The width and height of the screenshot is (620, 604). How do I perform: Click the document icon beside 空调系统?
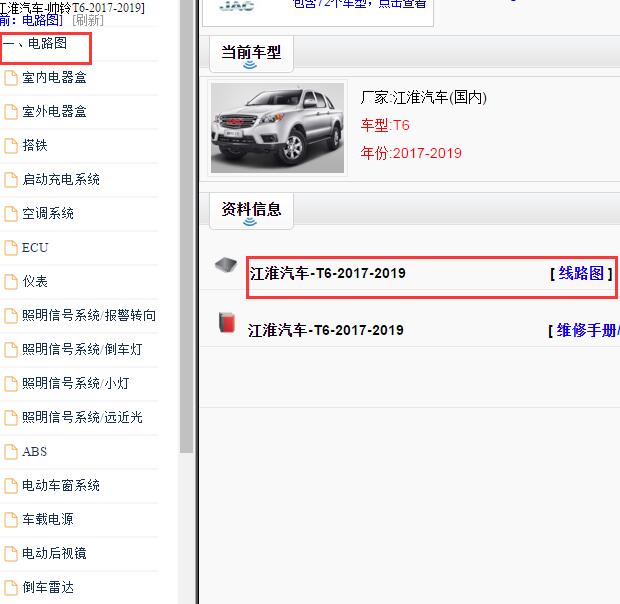click(x=11, y=214)
